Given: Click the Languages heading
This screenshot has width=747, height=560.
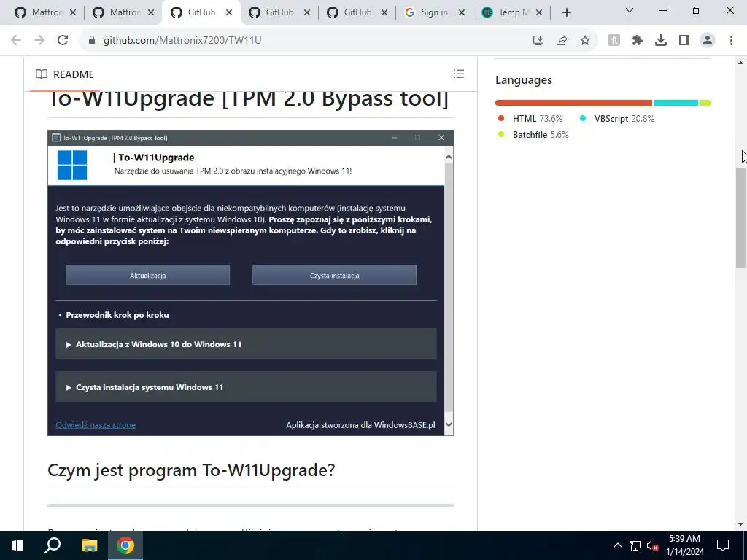Looking at the screenshot, I should tap(524, 80).
